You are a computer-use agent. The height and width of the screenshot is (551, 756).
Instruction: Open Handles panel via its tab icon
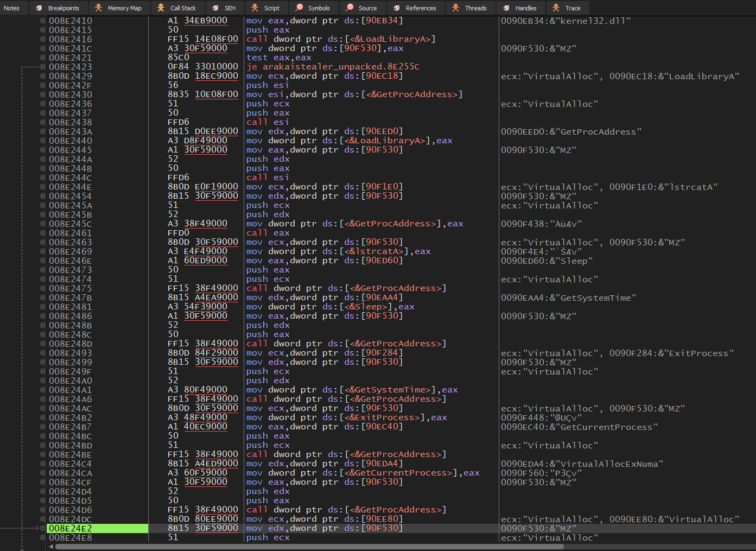click(x=506, y=8)
